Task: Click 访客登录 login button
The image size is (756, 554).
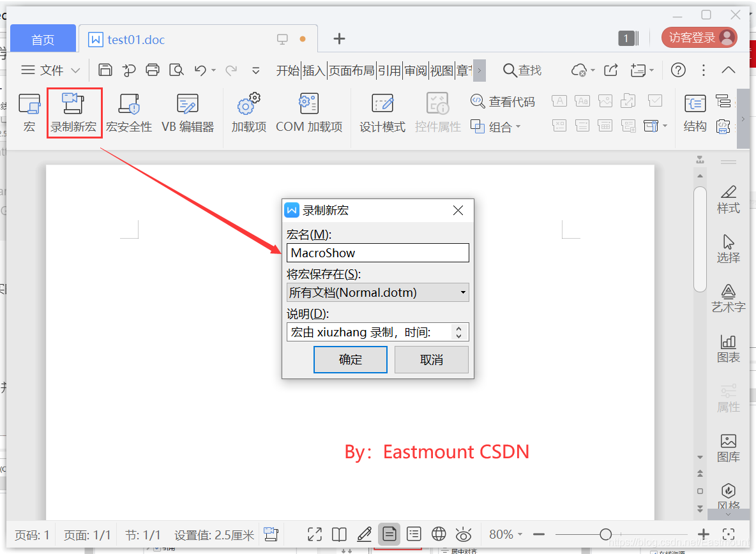Action: click(x=699, y=38)
